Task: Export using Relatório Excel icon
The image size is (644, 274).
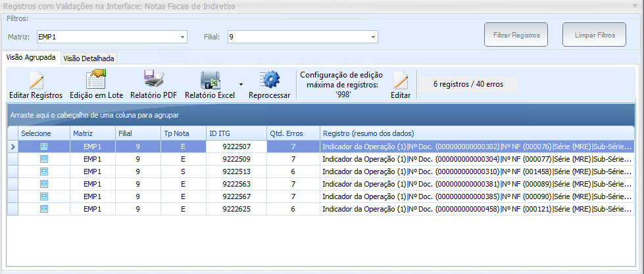Action: click(210, 81)
